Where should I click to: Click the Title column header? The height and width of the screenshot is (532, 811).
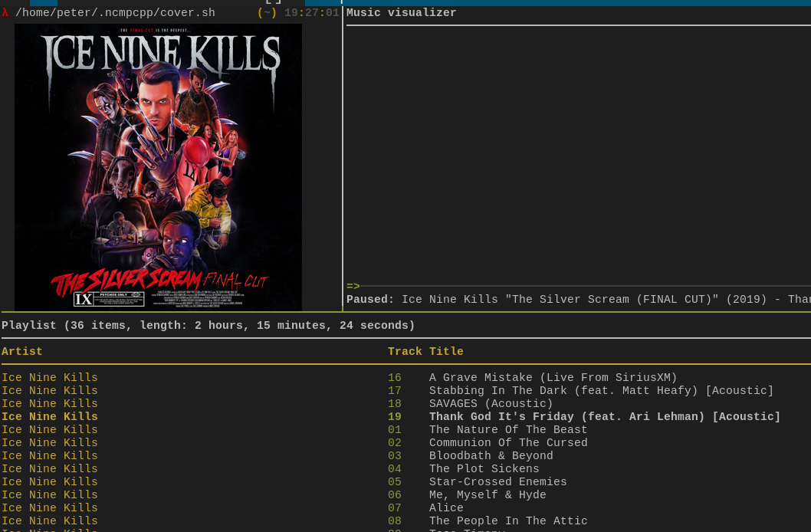click(446, 352)
